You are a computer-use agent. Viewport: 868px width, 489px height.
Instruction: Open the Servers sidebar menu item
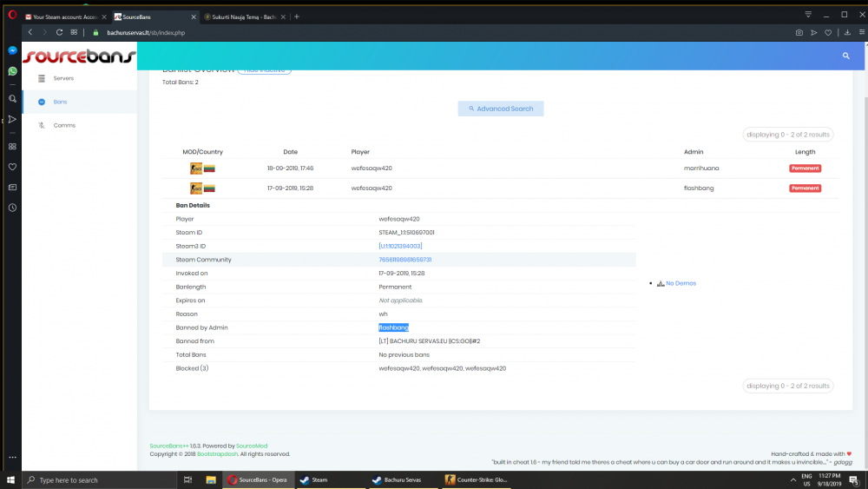pyautogui.click(x=63, y=78)
